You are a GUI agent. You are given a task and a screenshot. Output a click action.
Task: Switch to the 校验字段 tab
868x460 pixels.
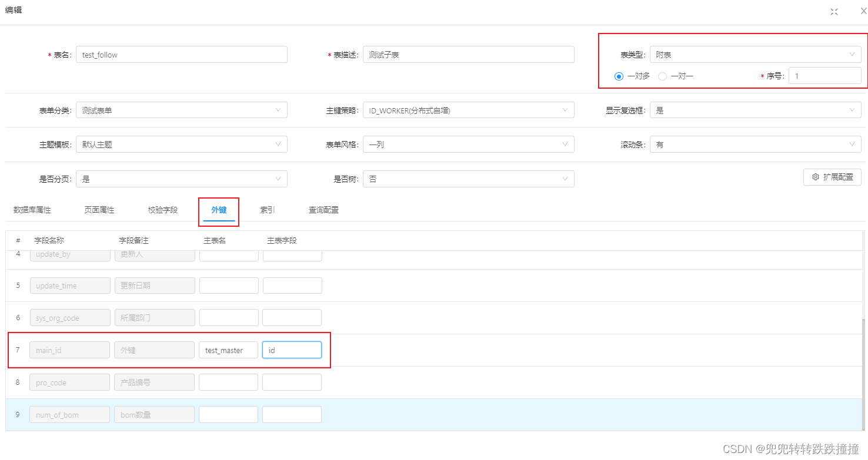163,210
